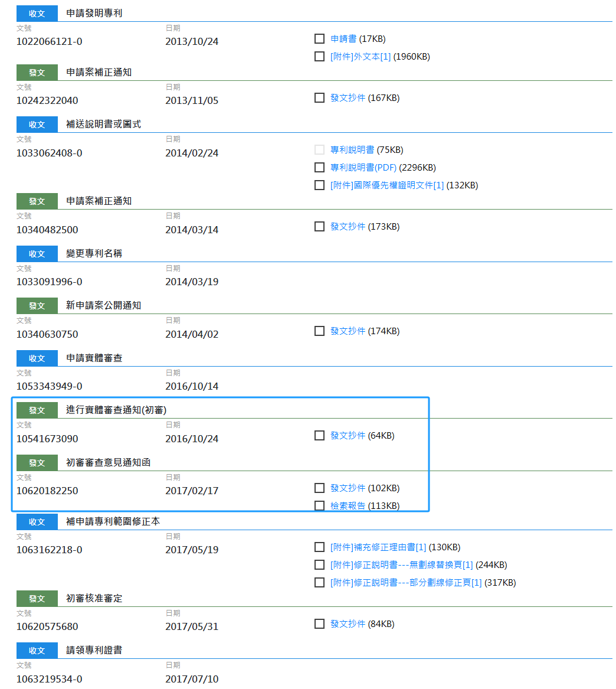Click the 發文 badge beside 新申請案公開通知
This screenshot has width=616, height=689.
(x=37, y=305)
